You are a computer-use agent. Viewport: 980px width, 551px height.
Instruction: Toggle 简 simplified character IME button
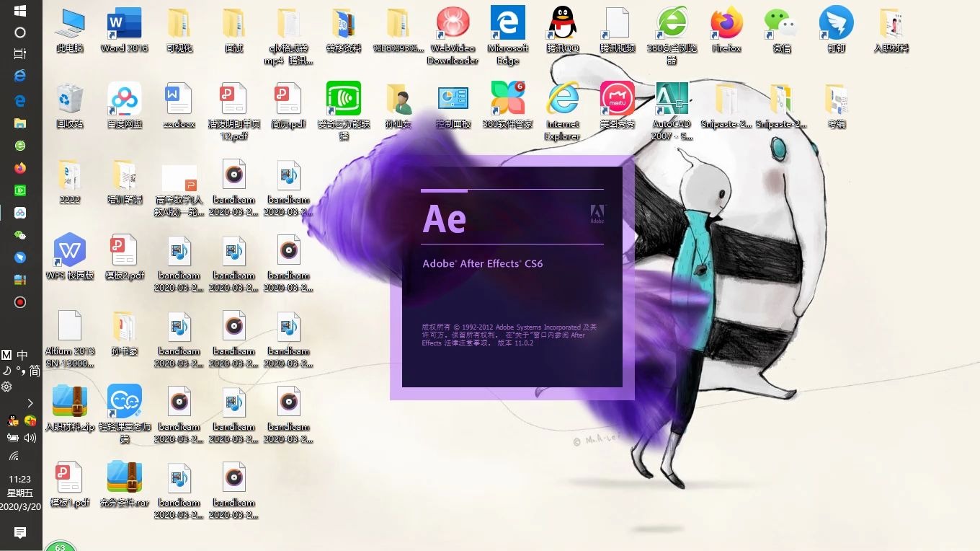[x=35, y=371]
